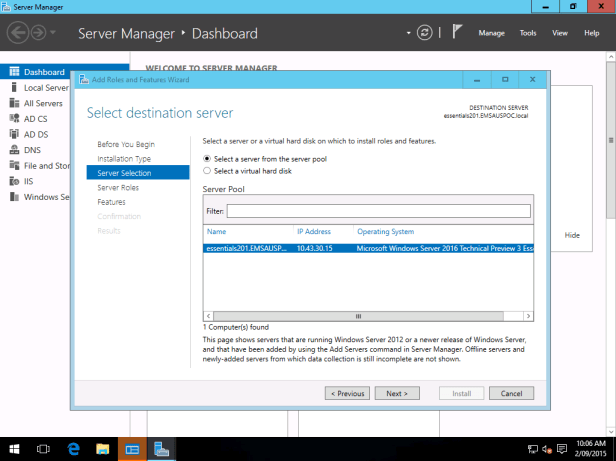This screenshot has width=616, height=461.
Task: Open File Explorer from the taskbar
Action: (x=102, y=449)
